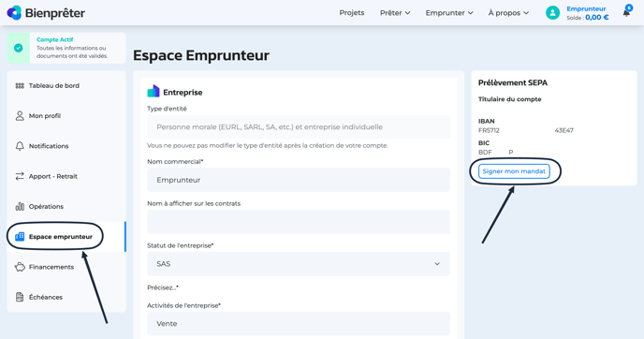
Task: Expand the Emprunter dropdown menu
Action: click(449, 13)
